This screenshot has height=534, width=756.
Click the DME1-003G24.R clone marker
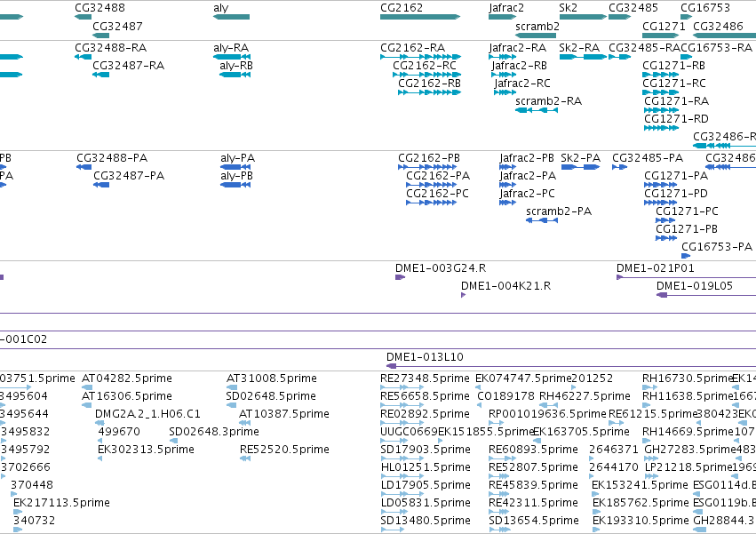click(400, 277)
